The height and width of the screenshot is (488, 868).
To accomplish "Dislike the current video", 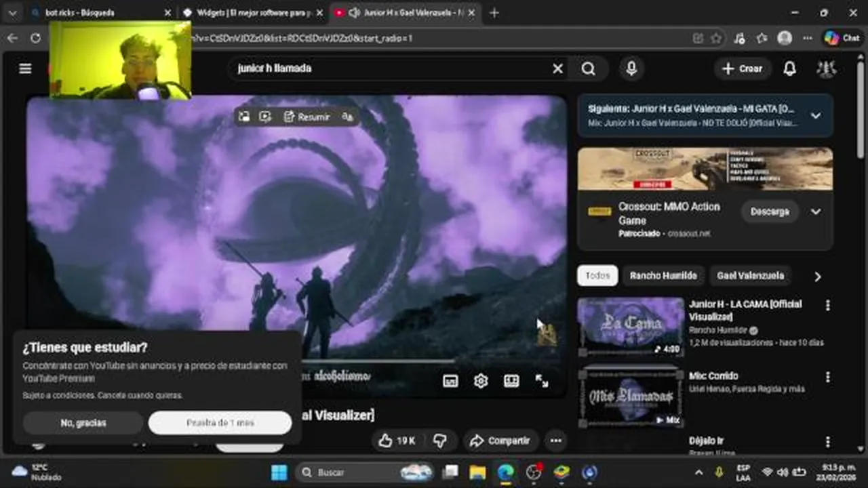I will point(440,441).
